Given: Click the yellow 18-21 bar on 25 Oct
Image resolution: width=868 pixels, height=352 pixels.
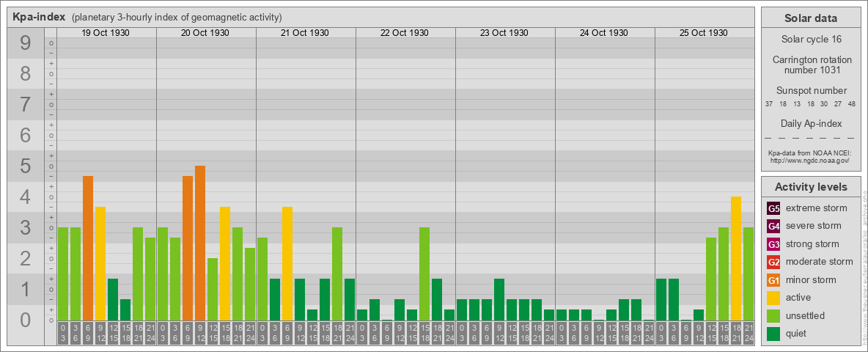Looking at the screenshot, I should point(736,258).
